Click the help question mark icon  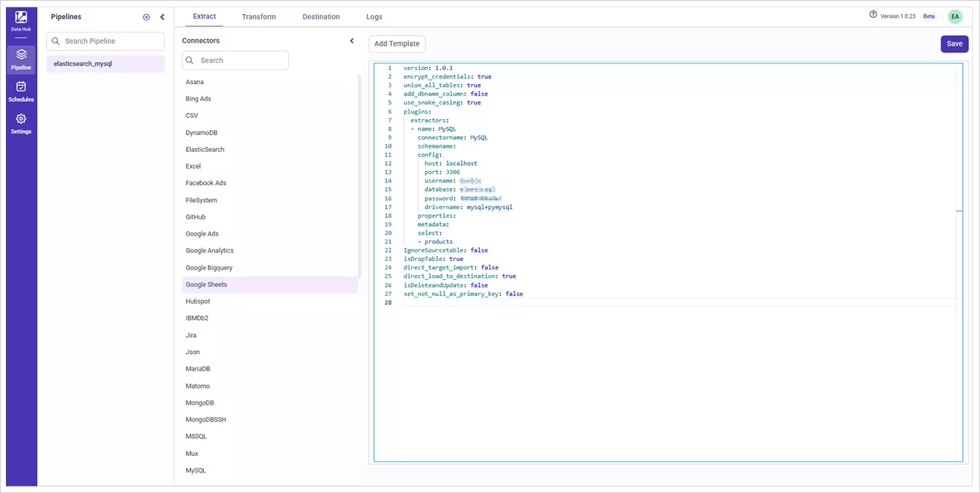pos(873,15)
